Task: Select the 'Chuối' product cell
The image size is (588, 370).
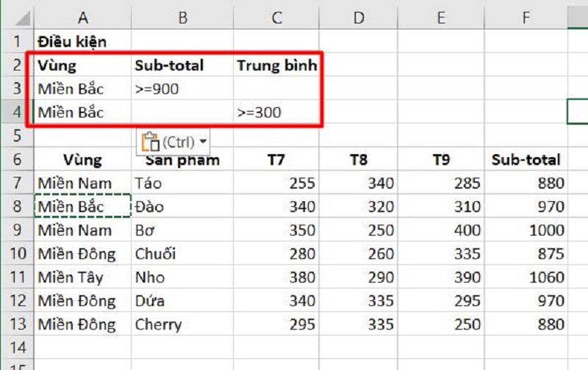Action: (182, 254)
